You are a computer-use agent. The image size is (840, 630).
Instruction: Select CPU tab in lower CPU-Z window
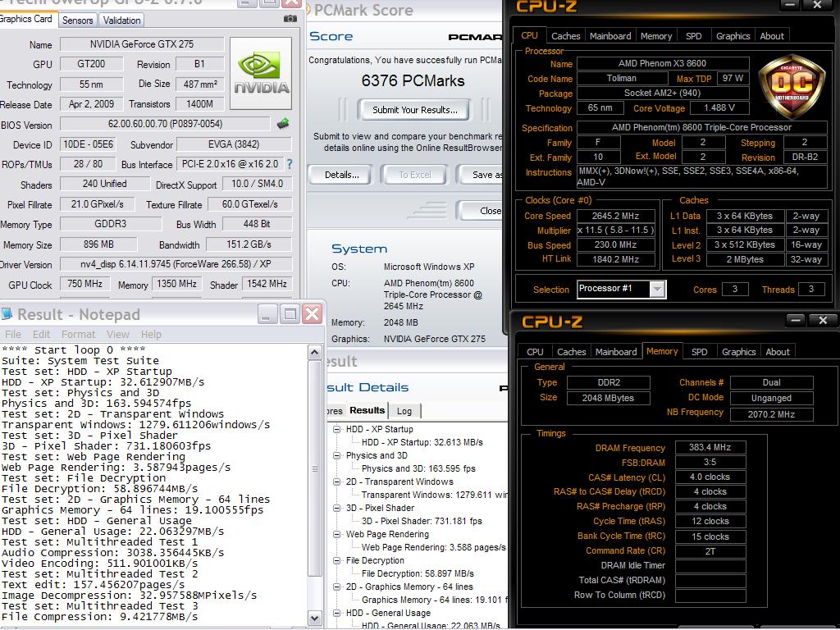click(535, 352)
